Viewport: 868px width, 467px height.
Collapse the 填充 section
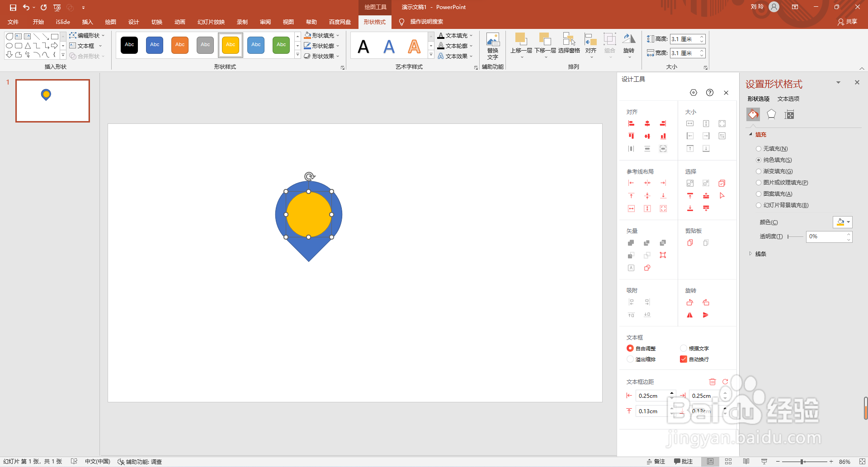pyautogui.click(x=758, y=135)
